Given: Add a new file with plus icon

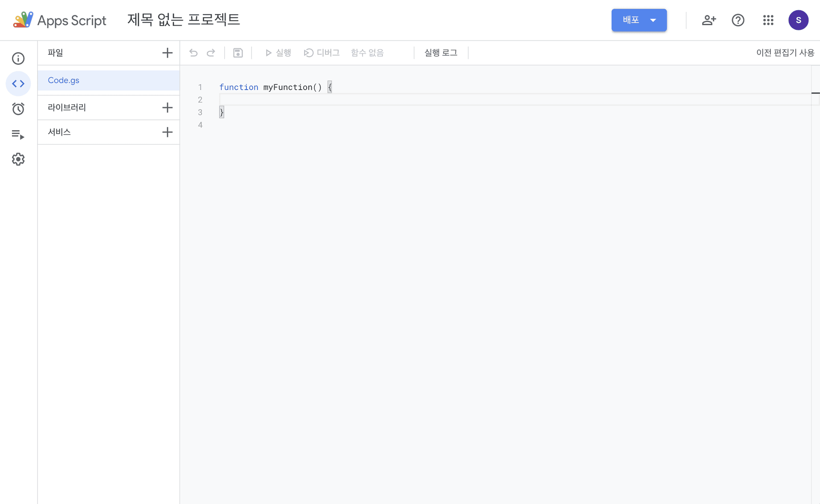Looking at the screenshot, I should pyautogui.click(x=167, y=53).
